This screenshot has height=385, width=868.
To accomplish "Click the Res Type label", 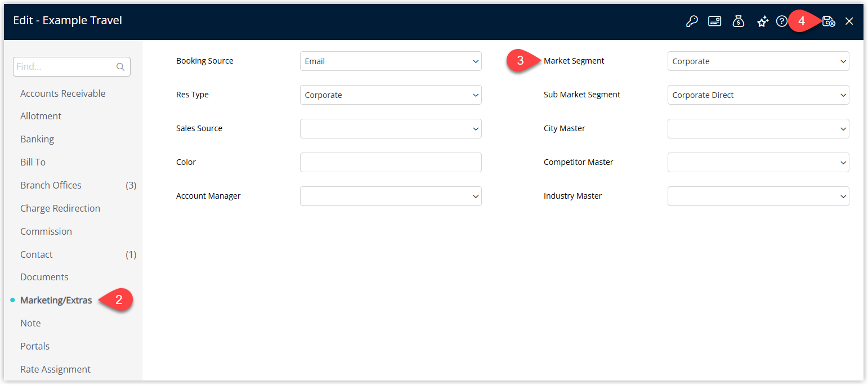I will click(193, 95).
